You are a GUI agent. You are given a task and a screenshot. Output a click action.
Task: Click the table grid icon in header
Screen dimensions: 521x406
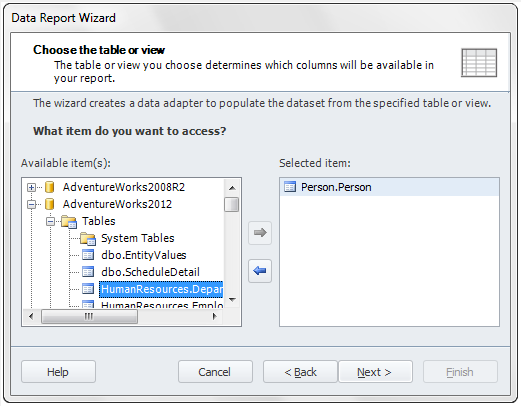(479, 63)
